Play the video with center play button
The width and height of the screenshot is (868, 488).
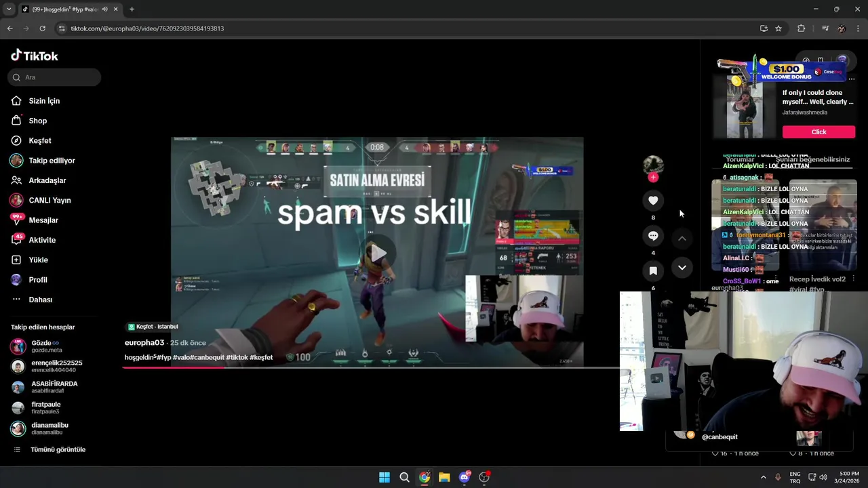377,253
